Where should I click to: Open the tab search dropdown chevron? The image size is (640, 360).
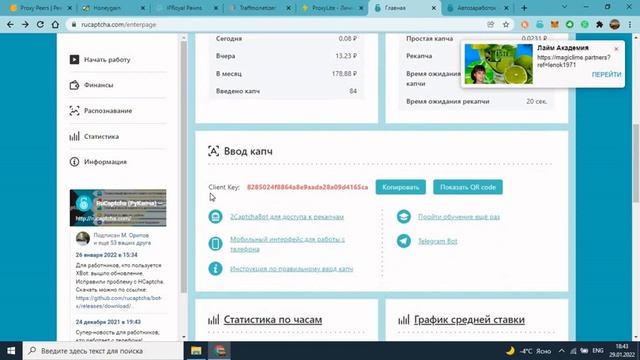(564, 7)
